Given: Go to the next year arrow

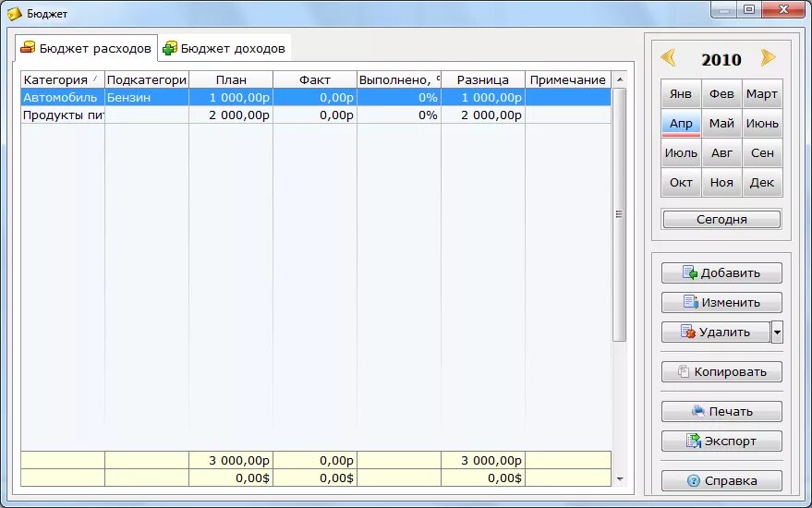Looking at the screenshot, I should pos(768,57).
